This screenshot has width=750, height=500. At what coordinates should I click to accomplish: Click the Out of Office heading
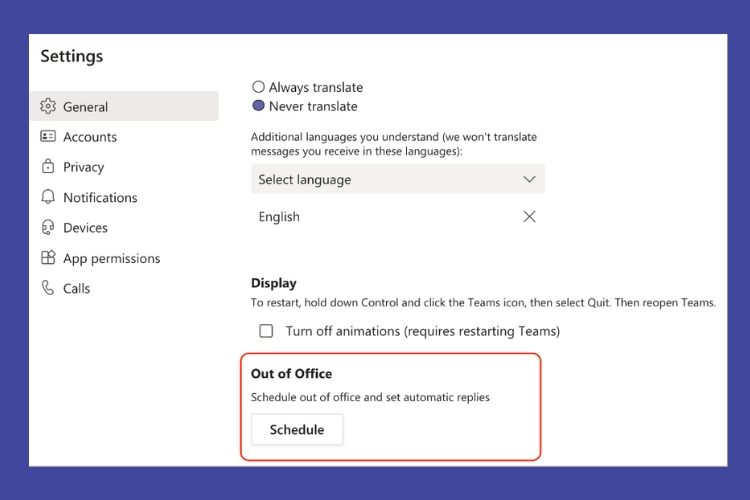pos(291,373)
